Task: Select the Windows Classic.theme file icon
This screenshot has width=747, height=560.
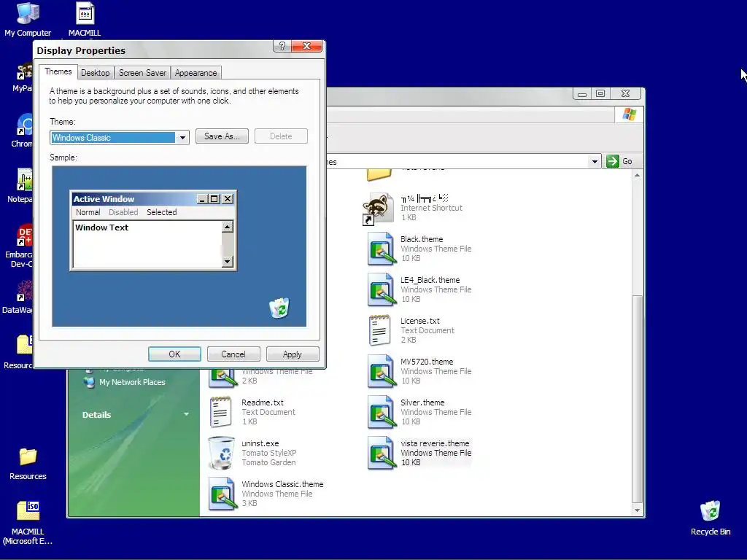Action: 222,494
